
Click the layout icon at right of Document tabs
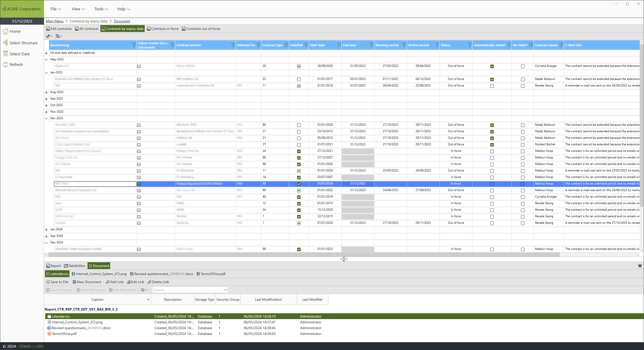(x=640, y=266)
